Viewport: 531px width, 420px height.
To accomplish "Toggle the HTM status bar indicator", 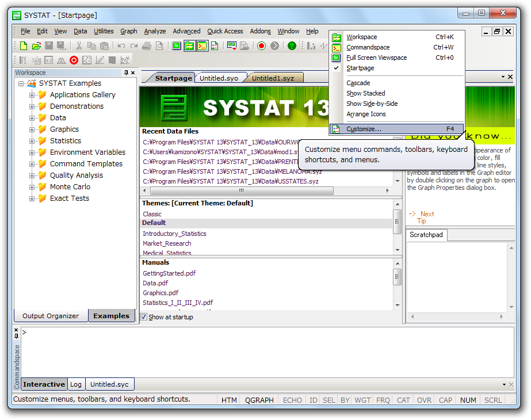I will point(229,400).
